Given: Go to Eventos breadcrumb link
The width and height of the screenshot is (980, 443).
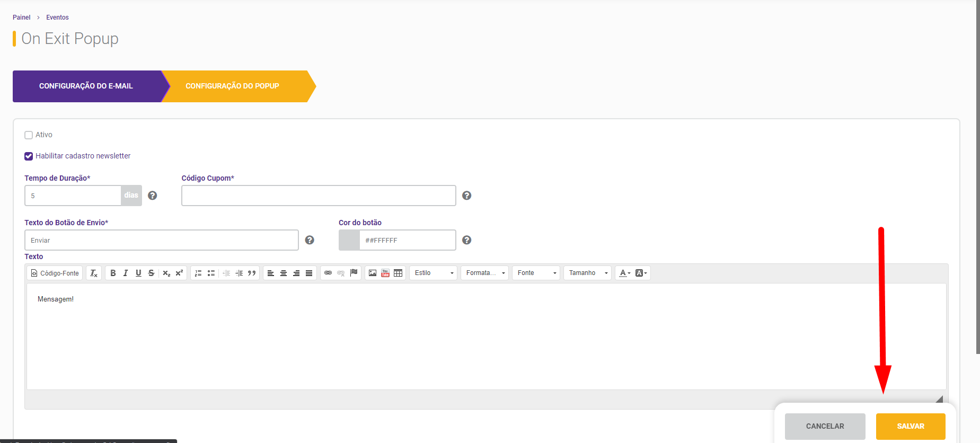Looking at the screenshot, I should (x=57, y=17).
